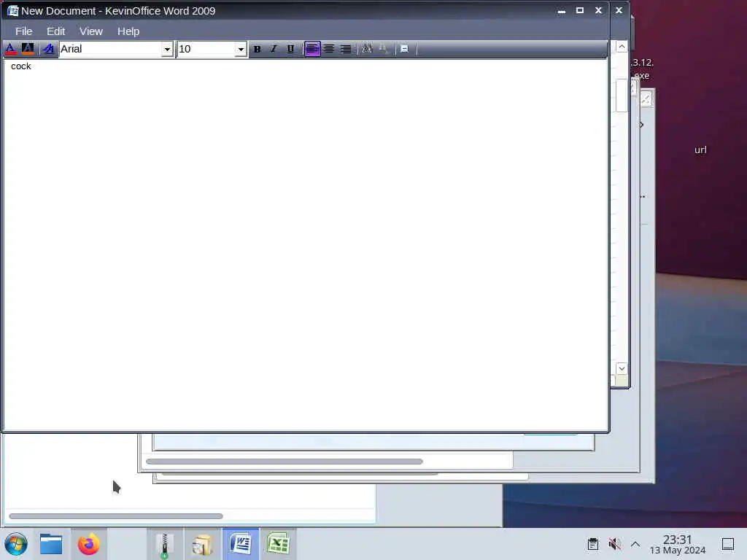The width and height of the screenshot is (747, 560).
Task: Close the window behind KevinOffice Word
Action: (x=619, y=10)
